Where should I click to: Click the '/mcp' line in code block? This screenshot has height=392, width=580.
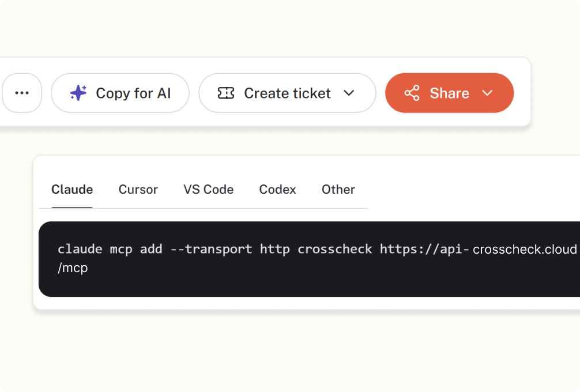73,267
